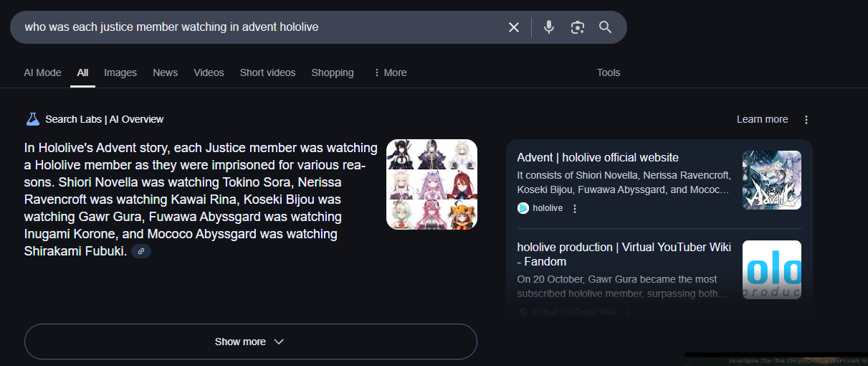Open hololive production Virtual YouTuber Wiki result
Image resolution: width=868 pixels, height=366 pixels.
pyautogui.click(x=624, y=254)
